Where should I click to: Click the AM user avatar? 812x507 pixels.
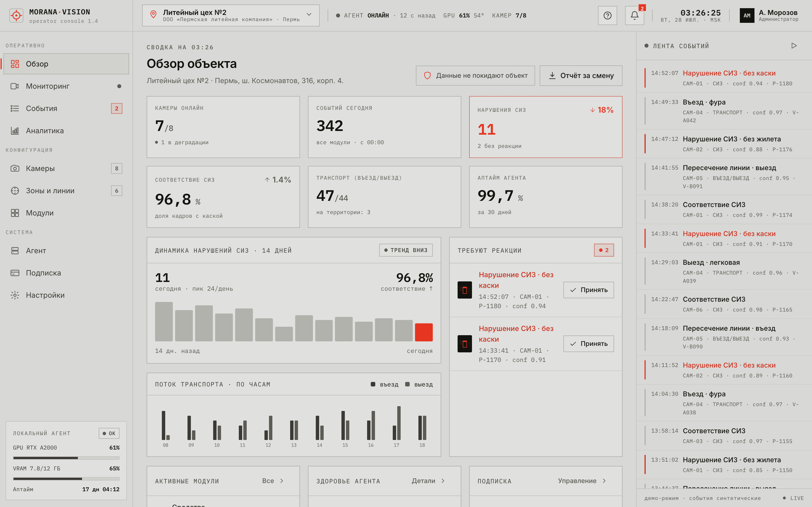point(747,15)
